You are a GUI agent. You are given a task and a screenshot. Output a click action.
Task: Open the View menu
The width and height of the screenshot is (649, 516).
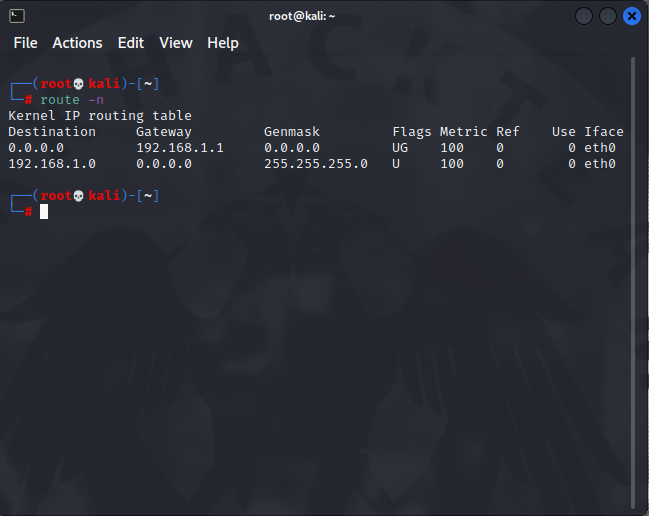[176, 43]
